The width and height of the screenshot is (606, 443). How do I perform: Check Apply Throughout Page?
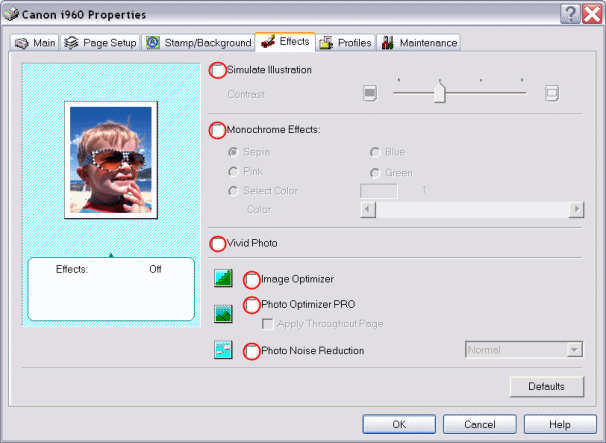point(267,324)
